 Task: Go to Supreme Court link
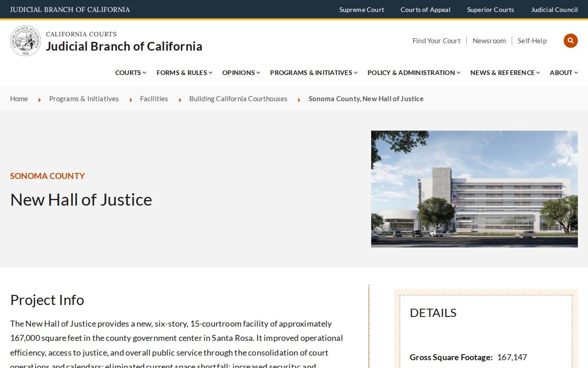click(x=362, y=10)
